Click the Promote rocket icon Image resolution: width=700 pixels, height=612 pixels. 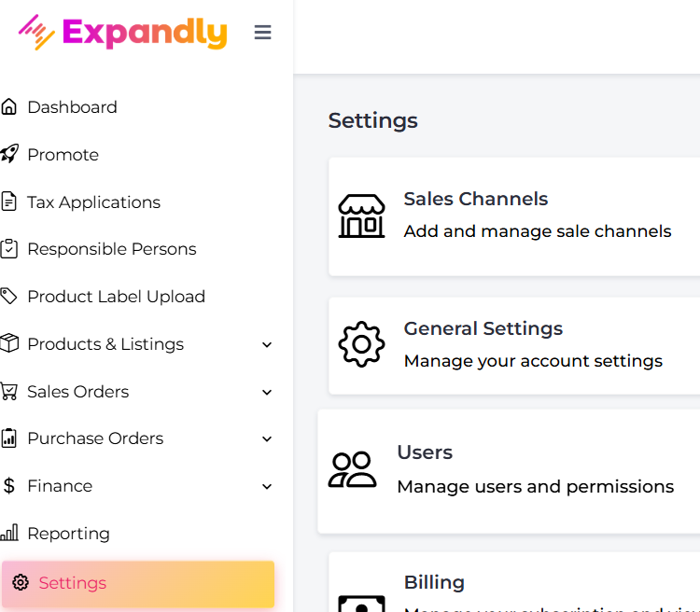9,154
